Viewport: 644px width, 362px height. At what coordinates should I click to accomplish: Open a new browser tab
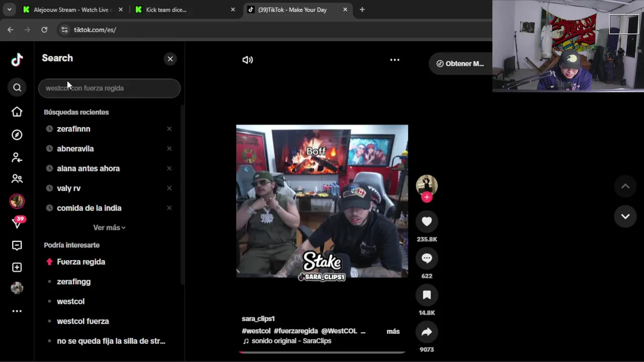tap(362, 10)
